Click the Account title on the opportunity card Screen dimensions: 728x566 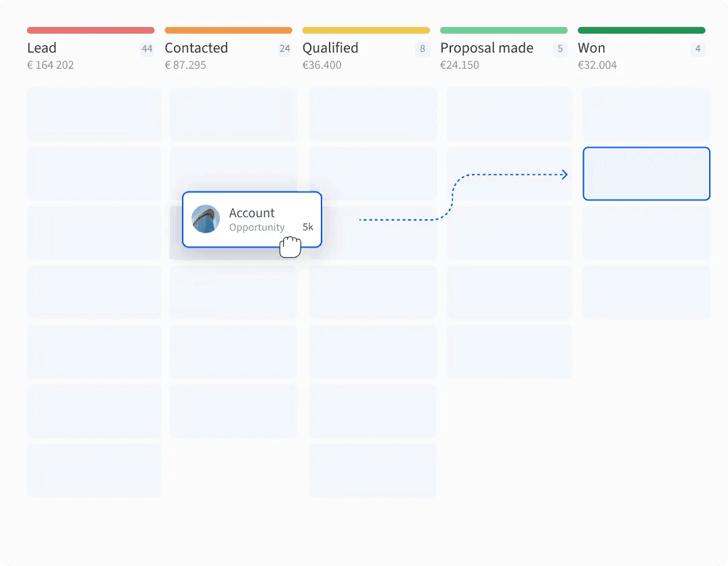point(251,213)
